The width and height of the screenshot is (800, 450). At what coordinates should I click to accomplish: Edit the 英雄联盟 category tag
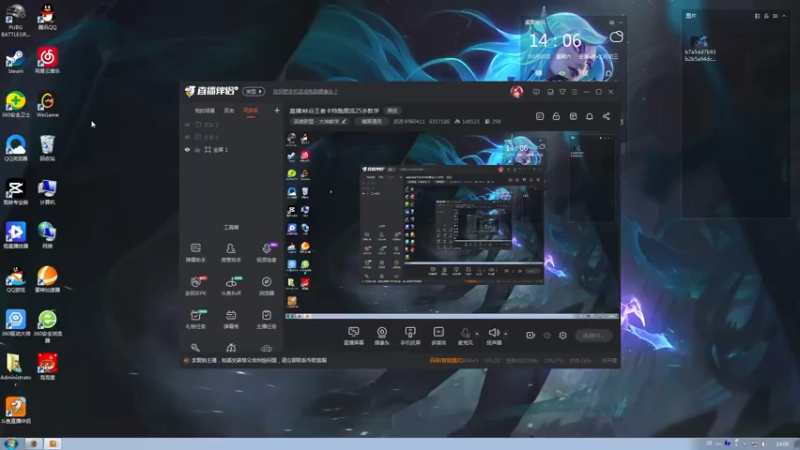coord(320,121)
